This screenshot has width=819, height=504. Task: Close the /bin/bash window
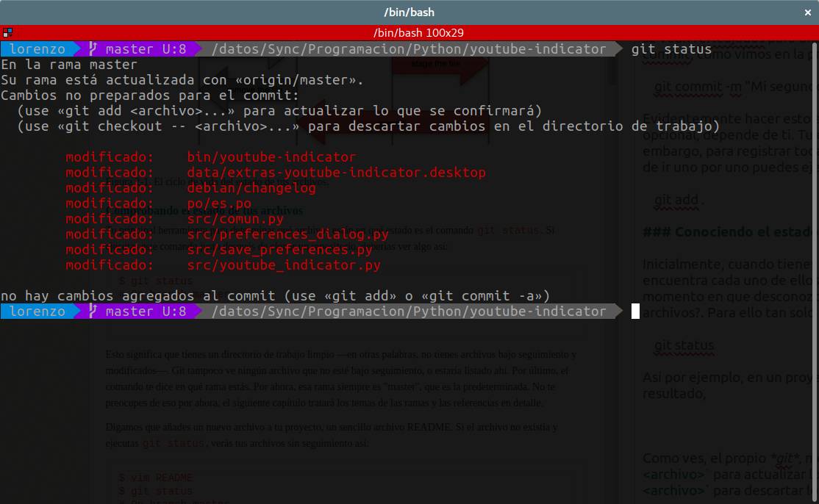(x=807, y=12)
